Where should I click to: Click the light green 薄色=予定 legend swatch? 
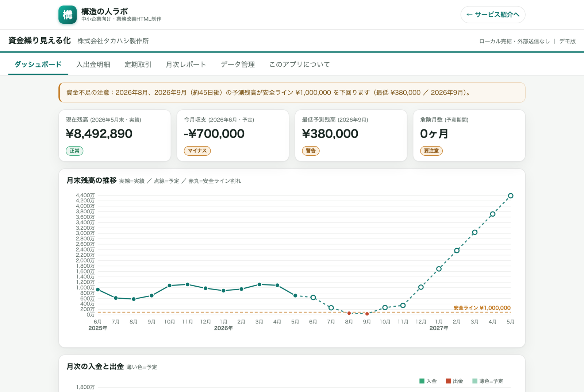point(475,381)
